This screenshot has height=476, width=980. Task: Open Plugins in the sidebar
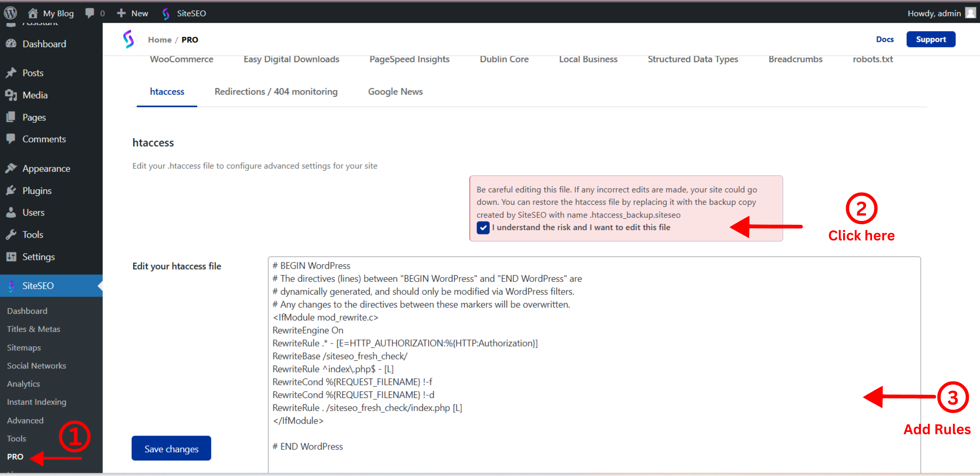click(x=37, y=190)
